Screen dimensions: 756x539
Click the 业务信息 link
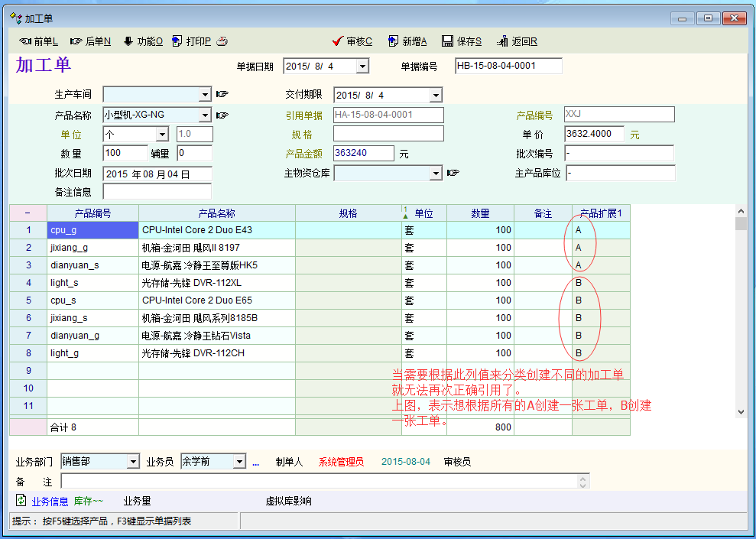pyautogui.click(x=50, y=502)
